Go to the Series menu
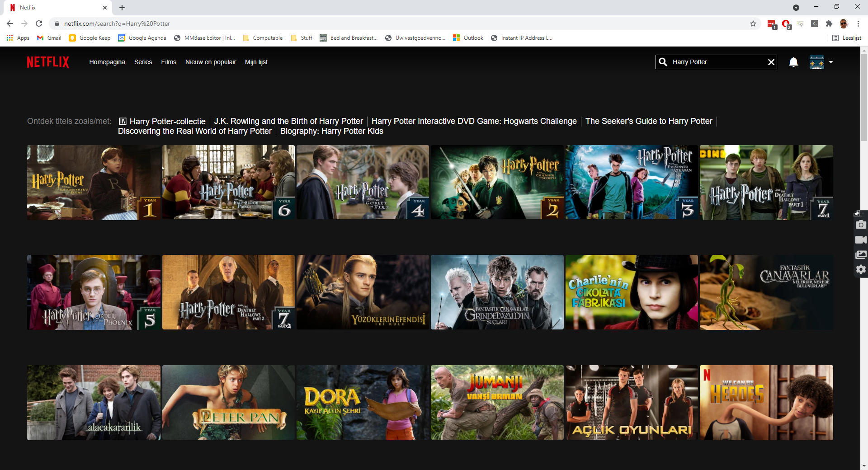Screen dimensions: 868x470 [x=143, y=62]
